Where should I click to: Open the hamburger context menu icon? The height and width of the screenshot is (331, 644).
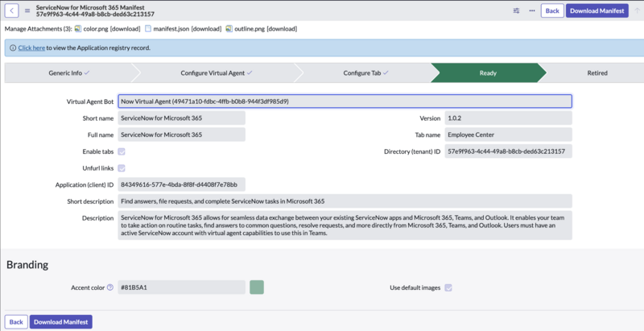point(27,10)
